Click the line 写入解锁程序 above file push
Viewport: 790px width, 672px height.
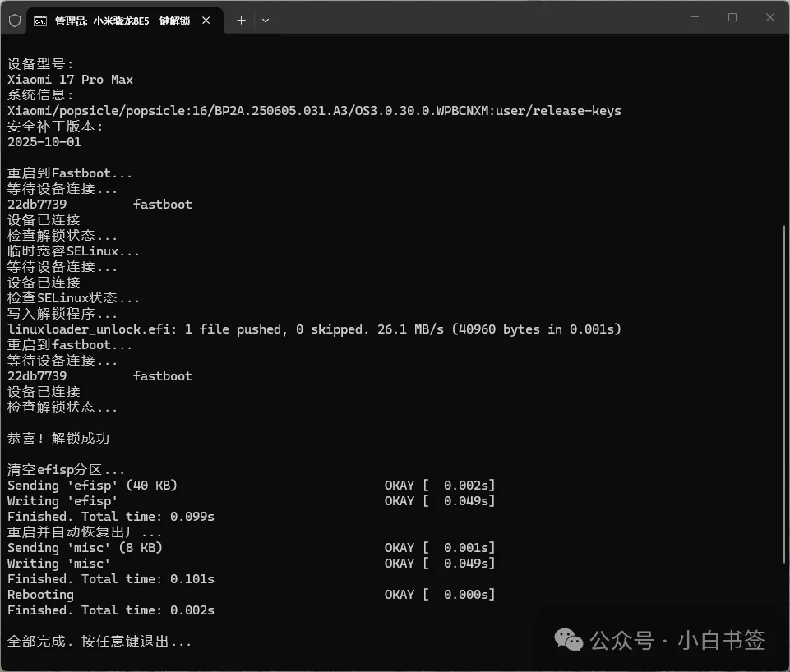(x=62, y=314)
